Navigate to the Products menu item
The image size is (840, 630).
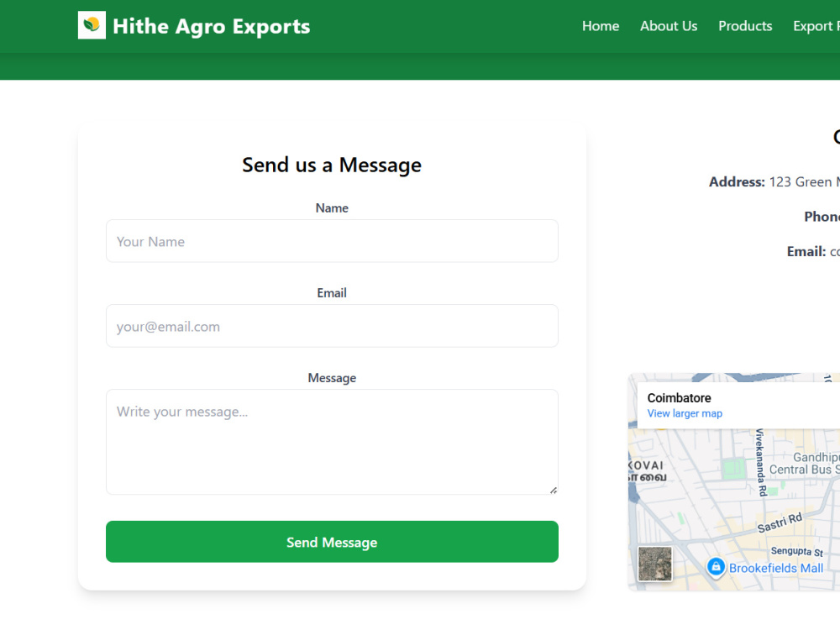coord(745,26)
